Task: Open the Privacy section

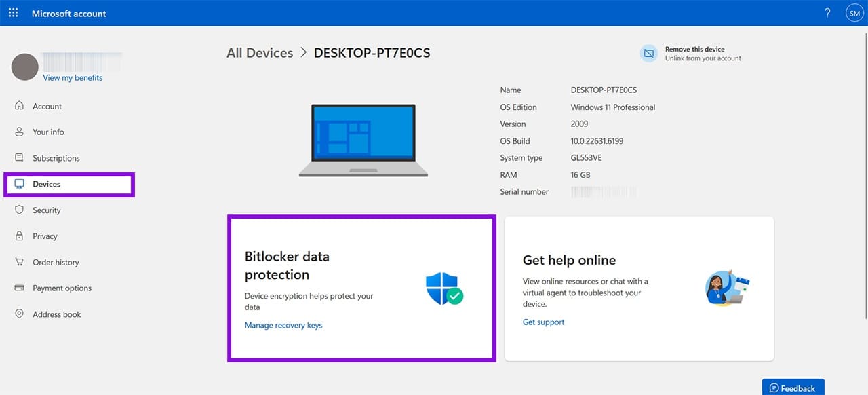Action: (45, 236)
